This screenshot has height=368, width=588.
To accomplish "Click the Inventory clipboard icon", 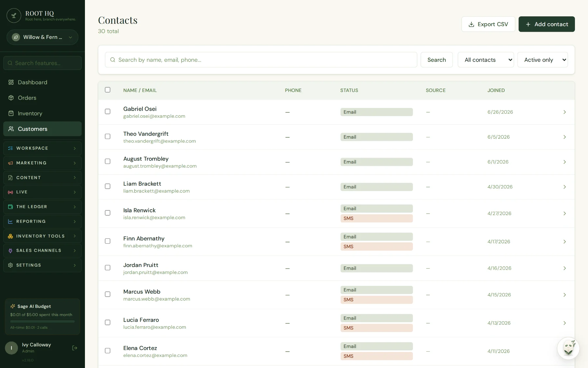I will pos(11,114).
